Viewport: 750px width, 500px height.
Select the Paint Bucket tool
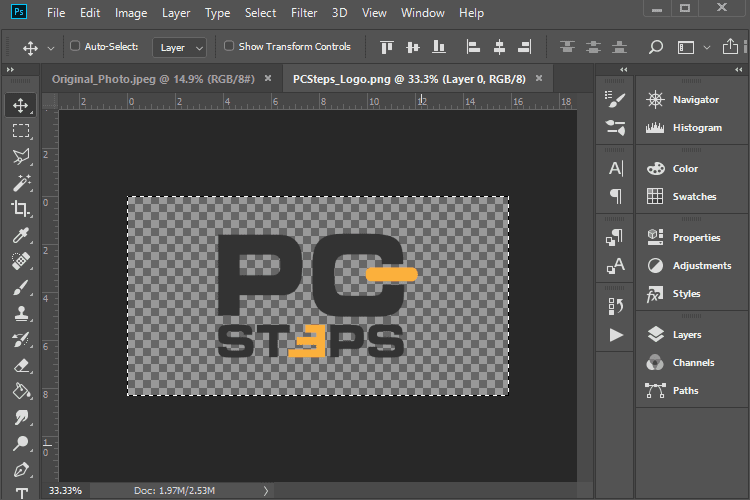21,391
